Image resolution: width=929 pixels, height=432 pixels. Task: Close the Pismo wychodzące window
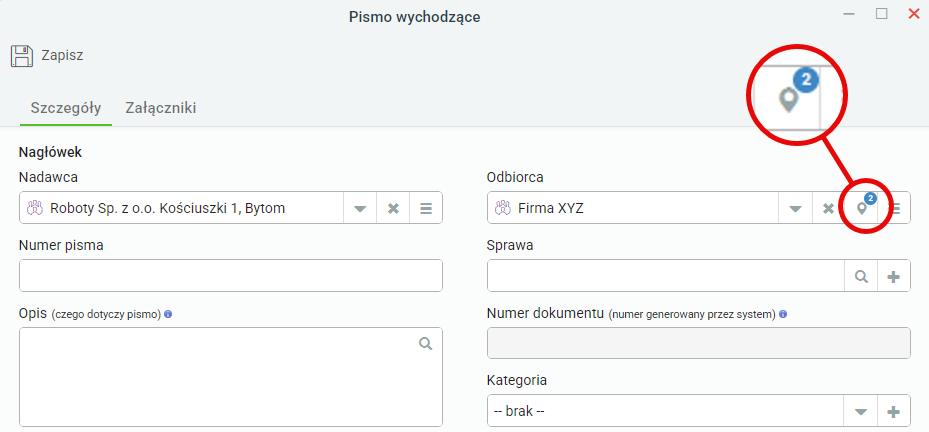914,14
